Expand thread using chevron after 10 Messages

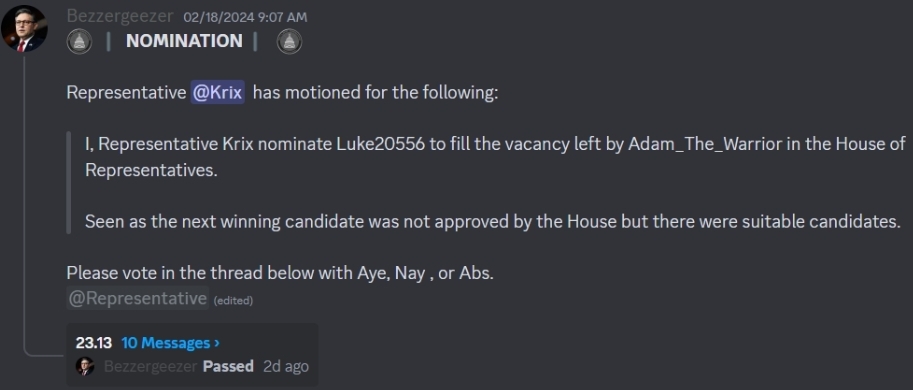217,343
